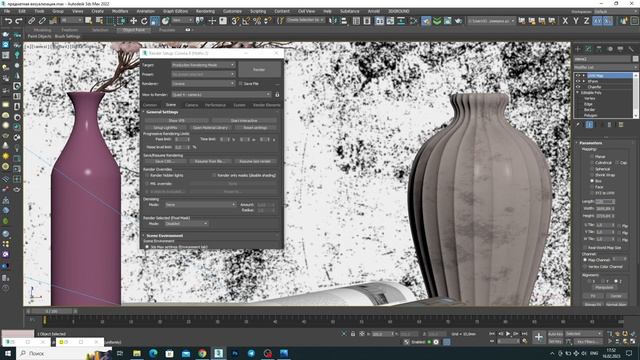This screenshot has width=640, height=360.
Task: Activate the Select and Move tool
Action: point(133,21)
